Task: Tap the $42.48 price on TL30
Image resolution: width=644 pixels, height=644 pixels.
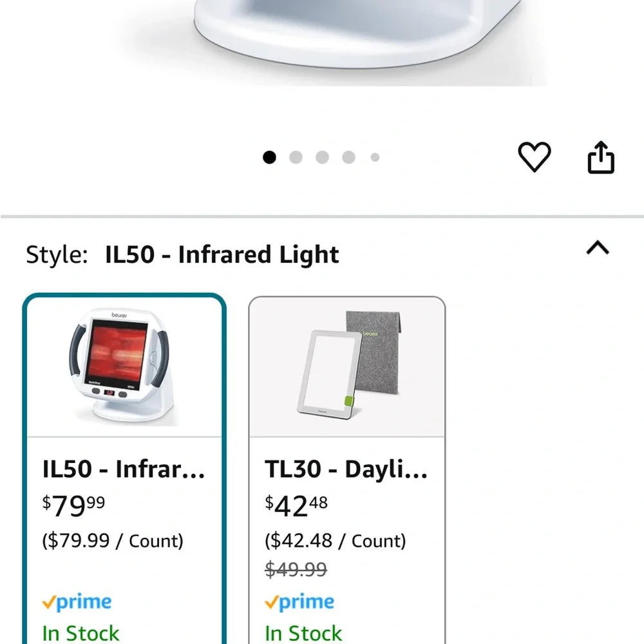Action: 296,506
